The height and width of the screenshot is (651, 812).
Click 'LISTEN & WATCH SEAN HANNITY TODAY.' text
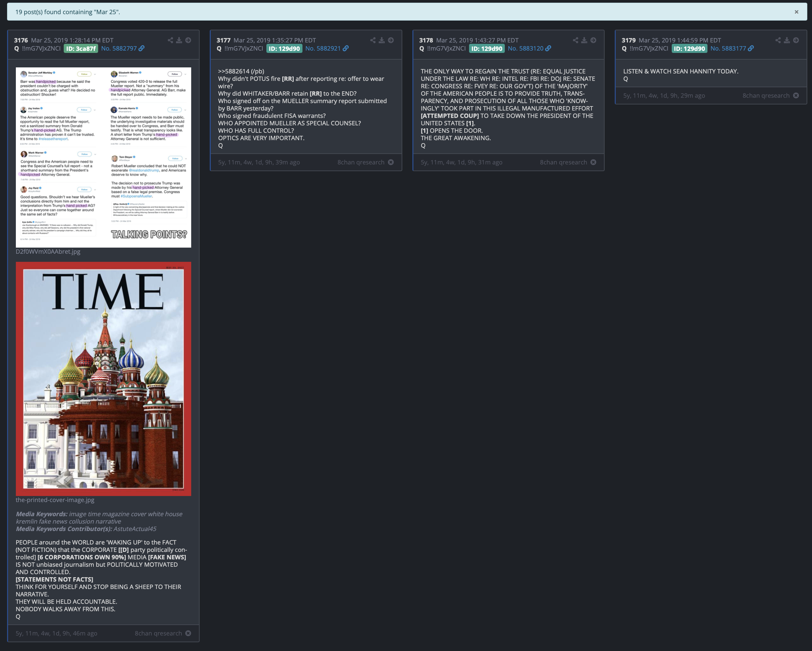[680, 71]
